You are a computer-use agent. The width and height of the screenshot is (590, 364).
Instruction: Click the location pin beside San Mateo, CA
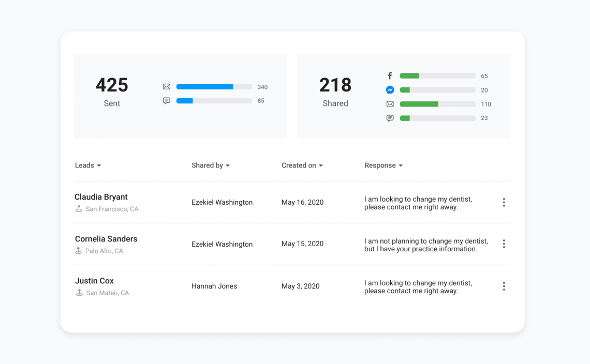click(78, 292)
